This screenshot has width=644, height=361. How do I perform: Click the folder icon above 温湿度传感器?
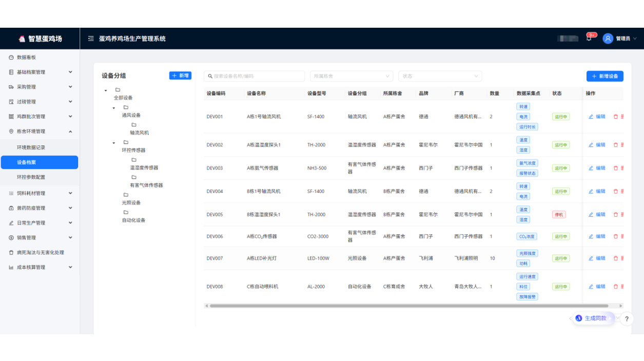coord(134,160)
